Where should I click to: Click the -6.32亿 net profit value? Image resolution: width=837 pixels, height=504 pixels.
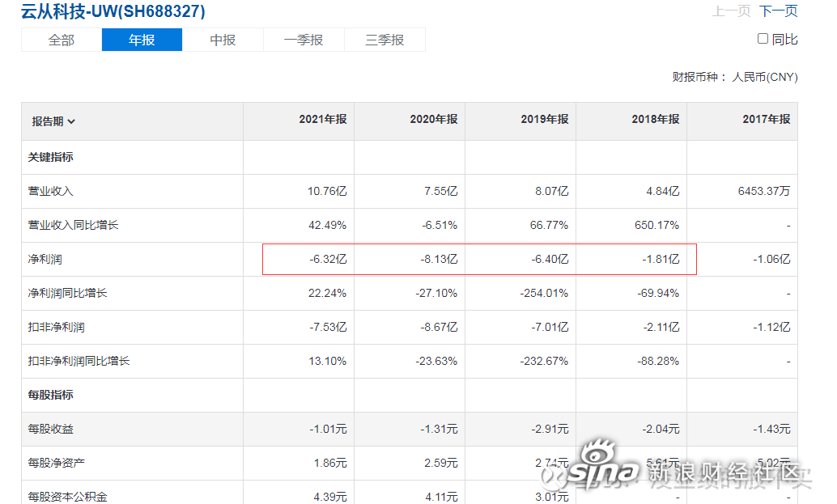(329, 259)
